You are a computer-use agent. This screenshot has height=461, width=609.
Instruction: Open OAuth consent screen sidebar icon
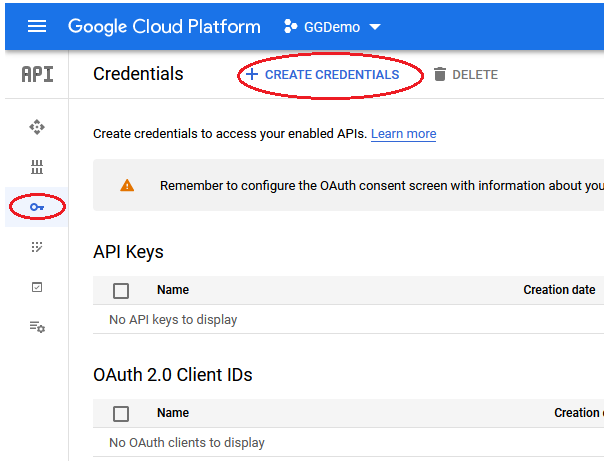point(37,247)
